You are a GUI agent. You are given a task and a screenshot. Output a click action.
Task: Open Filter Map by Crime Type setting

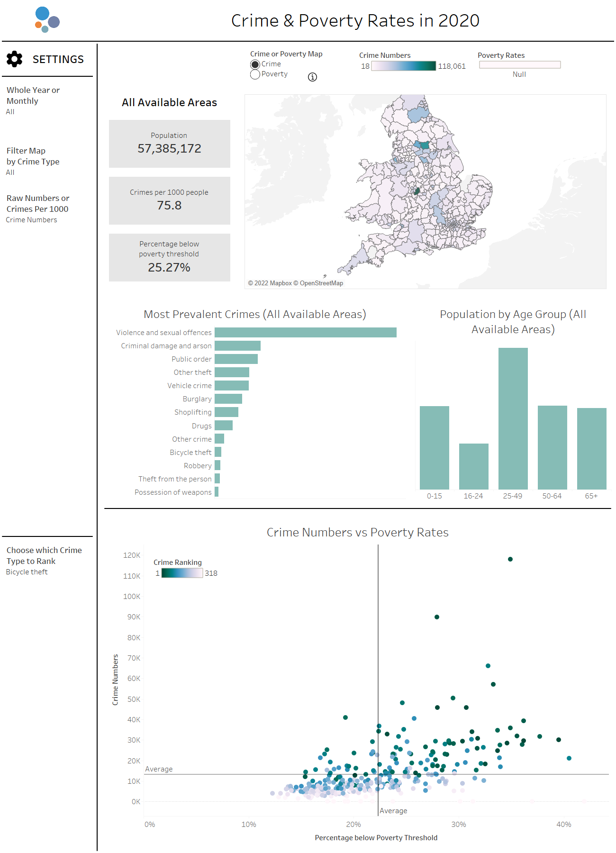pos(33,161)
